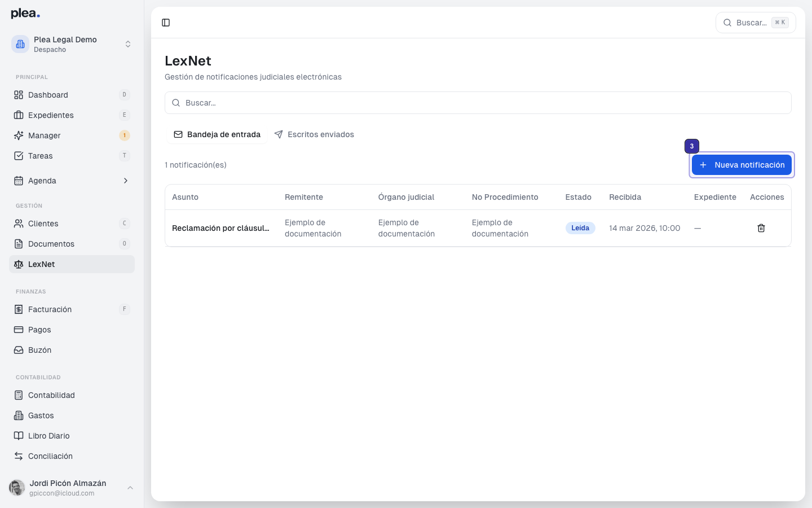Open the Contabilidad calculator icon
812x508 pixels.
pyautogui.click(x=19, y=395)
